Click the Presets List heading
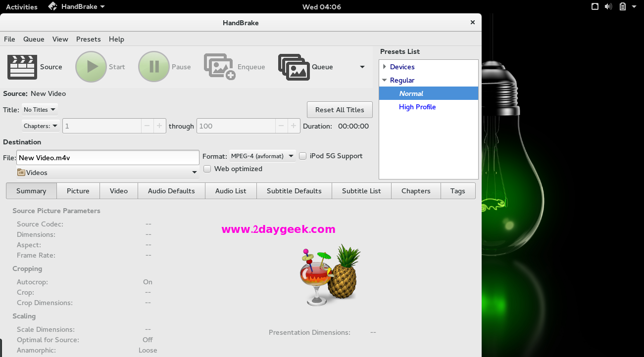This screenshot has width=644, height=357. click(x=400, y=51)
